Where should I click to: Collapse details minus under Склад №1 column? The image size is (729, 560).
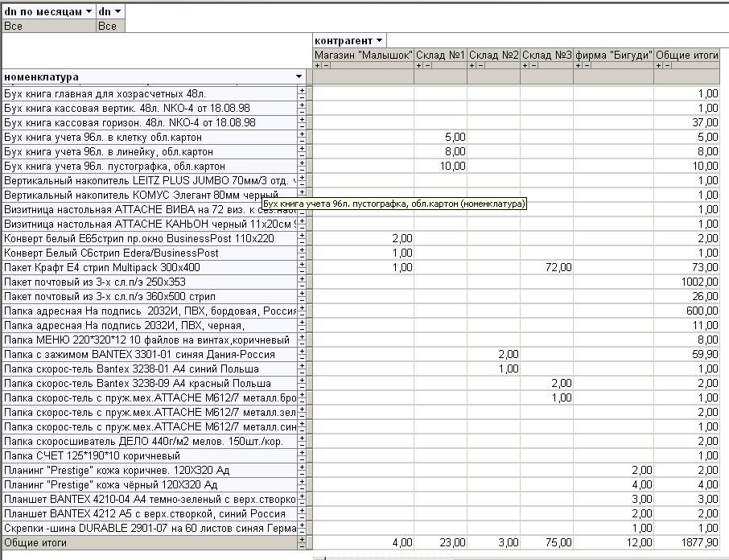tap(428, 65)
